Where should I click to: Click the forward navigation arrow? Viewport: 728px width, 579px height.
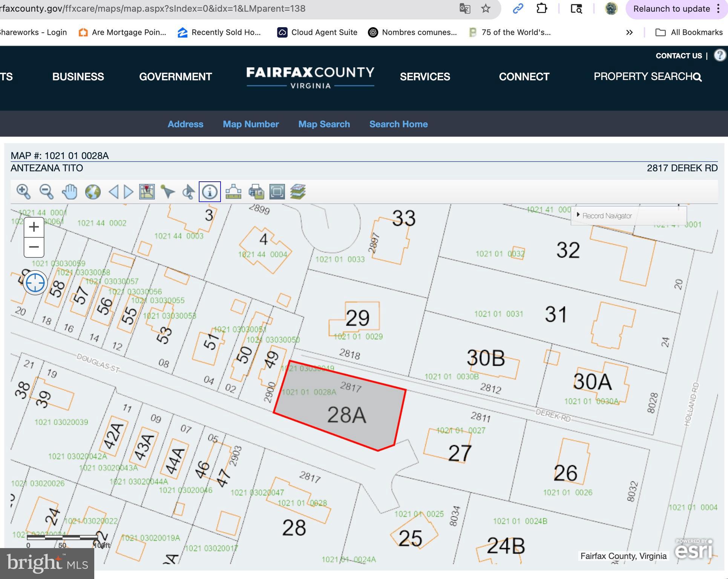click(127, 192)
